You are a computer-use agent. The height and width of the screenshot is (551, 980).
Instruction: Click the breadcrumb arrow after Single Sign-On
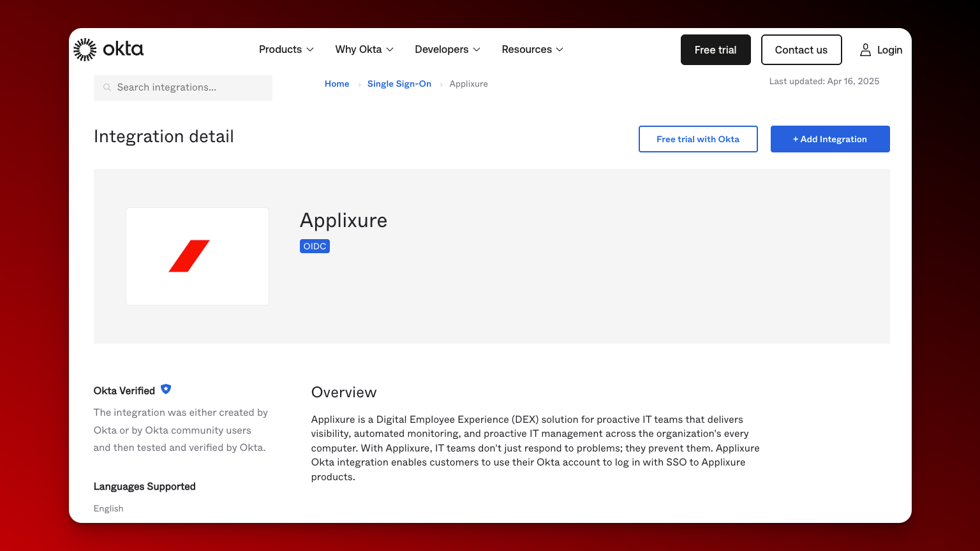(441, 84)
